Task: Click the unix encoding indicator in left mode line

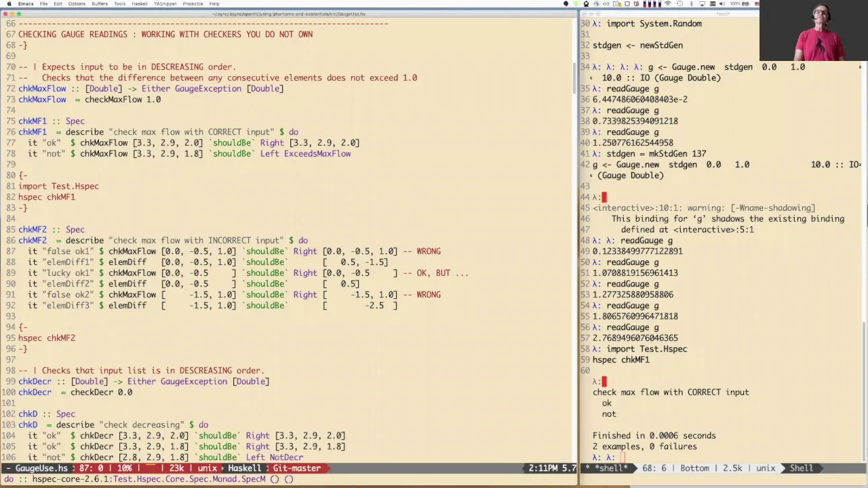Action: pyautogui.click(x=207, y=468)
